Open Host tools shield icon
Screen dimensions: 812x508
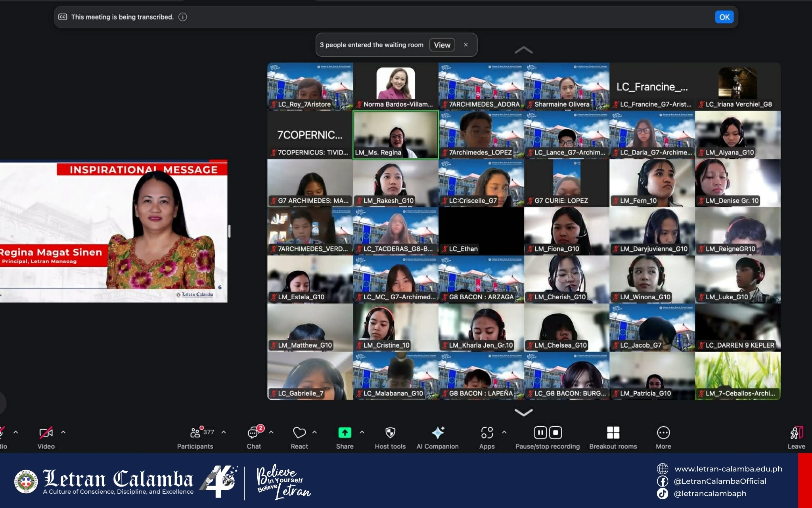pyautogui.click(x=390, y=433)
